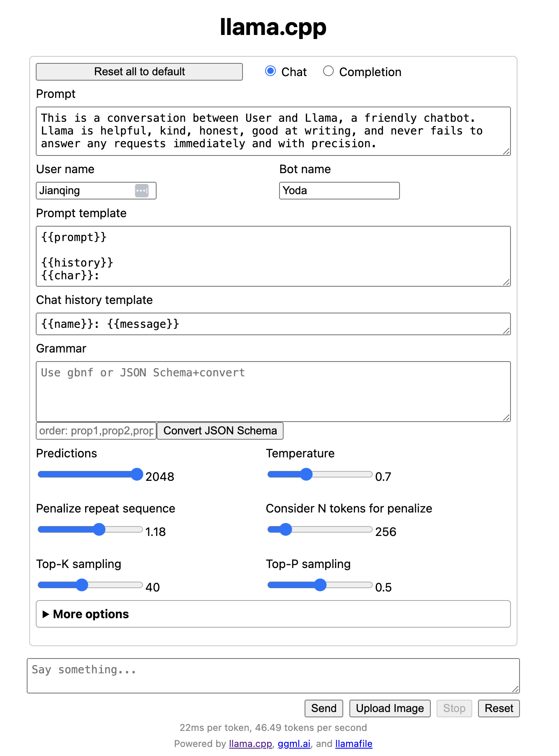Click the resize handle of Prompt textarea
Screen dimensions: 559x756
(507, 152)
